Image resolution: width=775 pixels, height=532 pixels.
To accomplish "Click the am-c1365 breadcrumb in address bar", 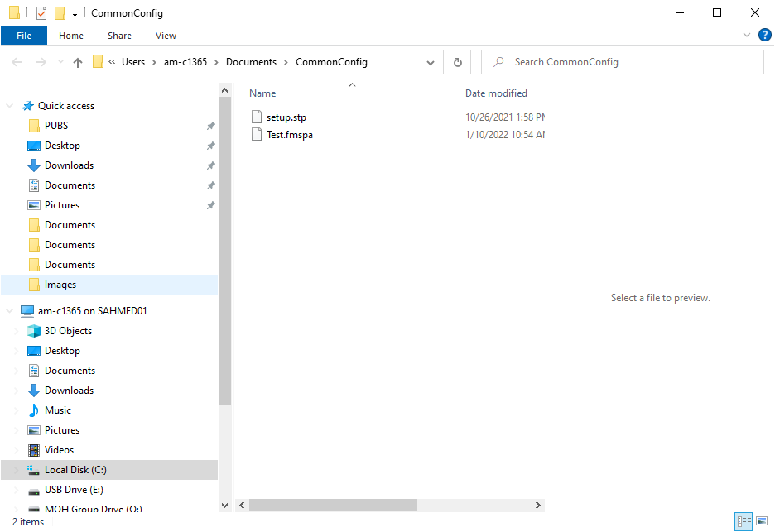I will 185,62.
